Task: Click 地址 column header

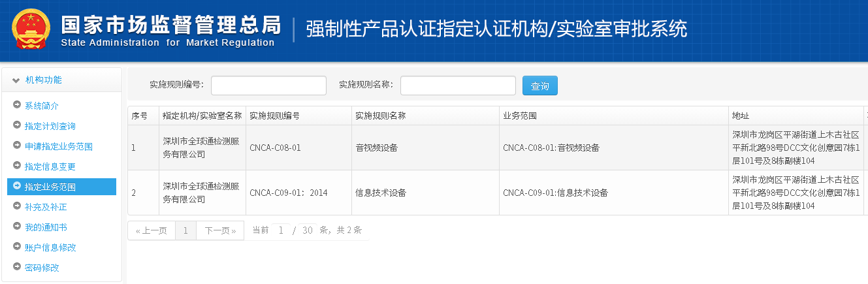Action: 796,116
